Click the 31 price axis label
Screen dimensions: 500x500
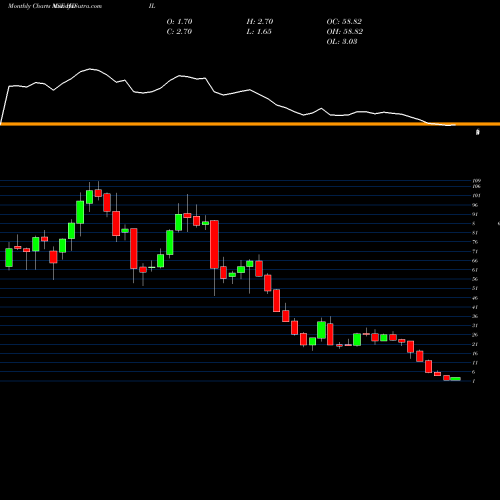[x=475, y=326]
